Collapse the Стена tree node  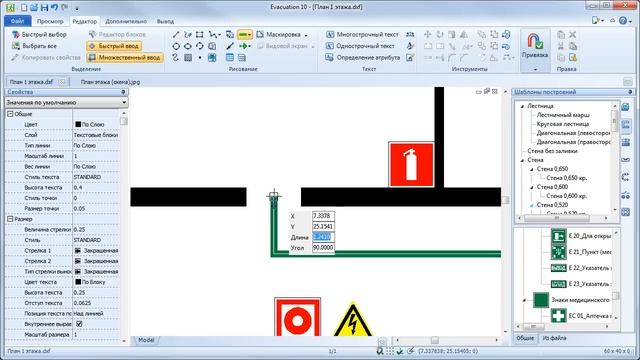(522, 160)
